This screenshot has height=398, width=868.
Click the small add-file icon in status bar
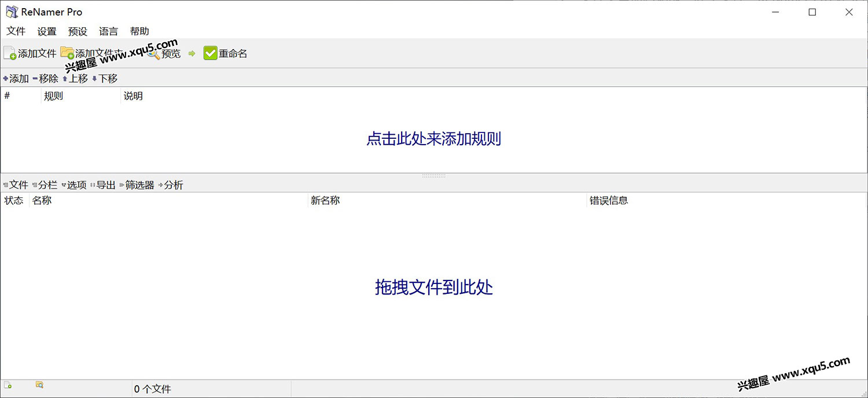(x=8, y=385)
